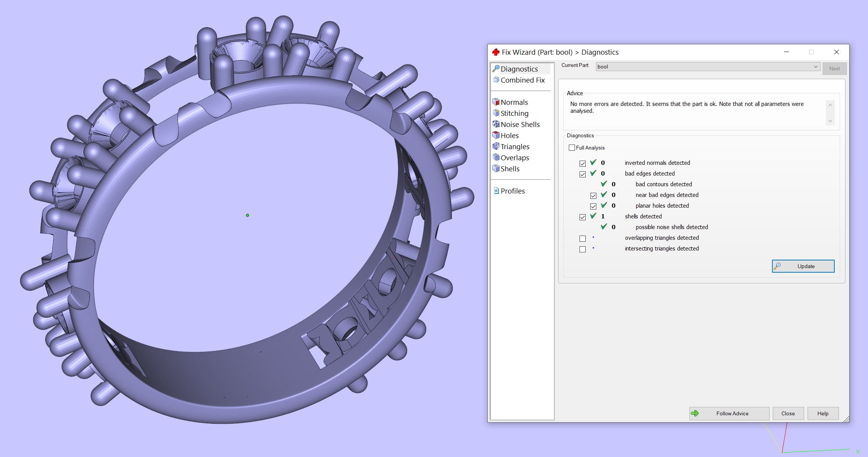Open the Profiles document icon
The width and height of the screenshot is (868, 457).
coord(496,191)
